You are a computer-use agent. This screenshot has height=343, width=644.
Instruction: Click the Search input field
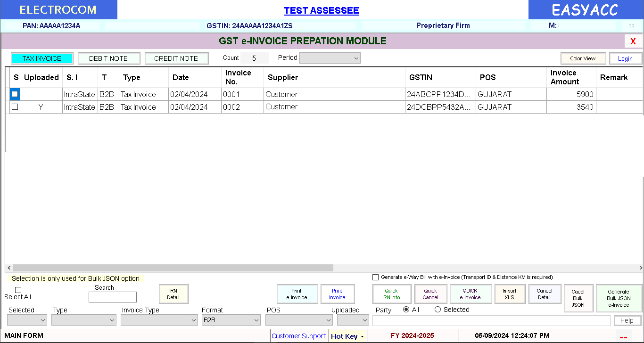(113, 297)
